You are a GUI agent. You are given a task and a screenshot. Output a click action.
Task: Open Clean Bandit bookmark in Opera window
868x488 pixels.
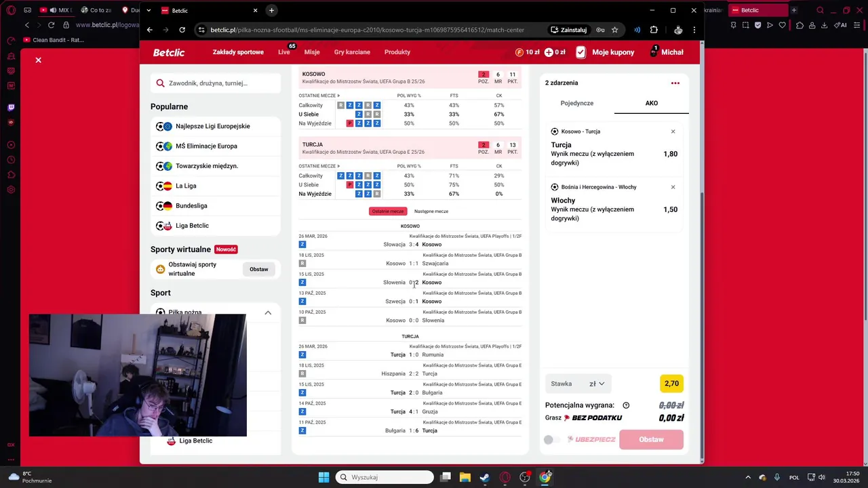coord(54,40)
